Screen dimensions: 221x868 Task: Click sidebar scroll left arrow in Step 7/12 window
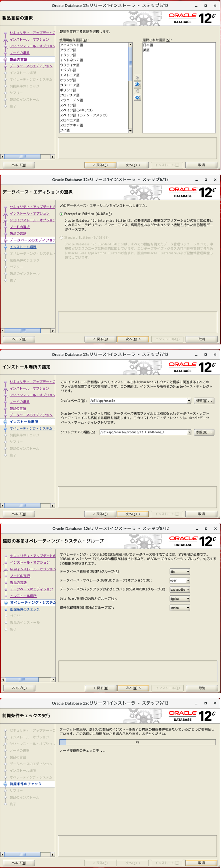click(x=2, y=505)
